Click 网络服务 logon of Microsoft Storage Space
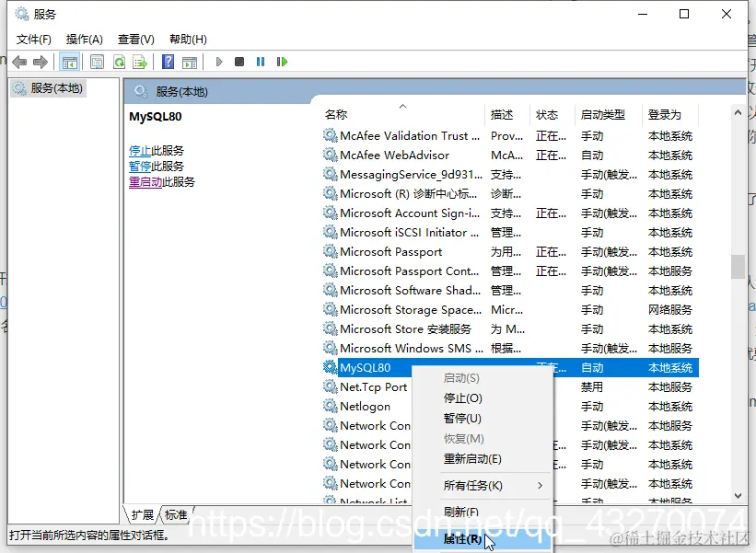Screen dimensions: 756x553 coord(670,309)
